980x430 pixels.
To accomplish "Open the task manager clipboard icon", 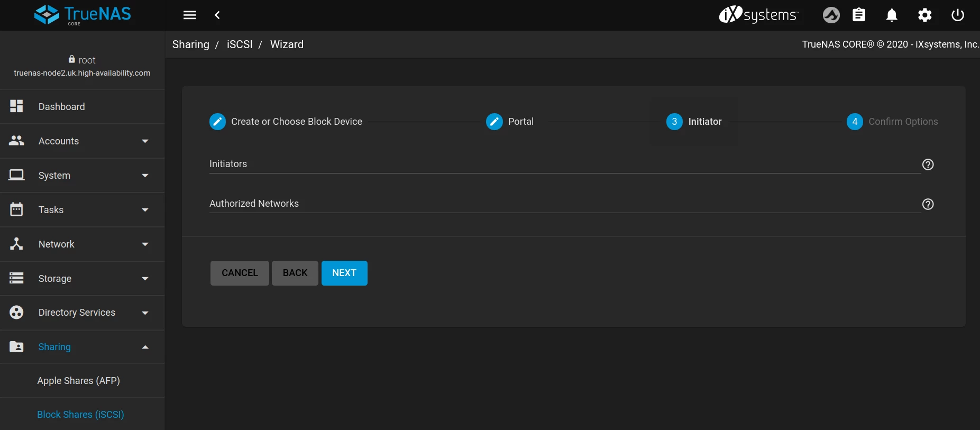I will pos(859,15).
